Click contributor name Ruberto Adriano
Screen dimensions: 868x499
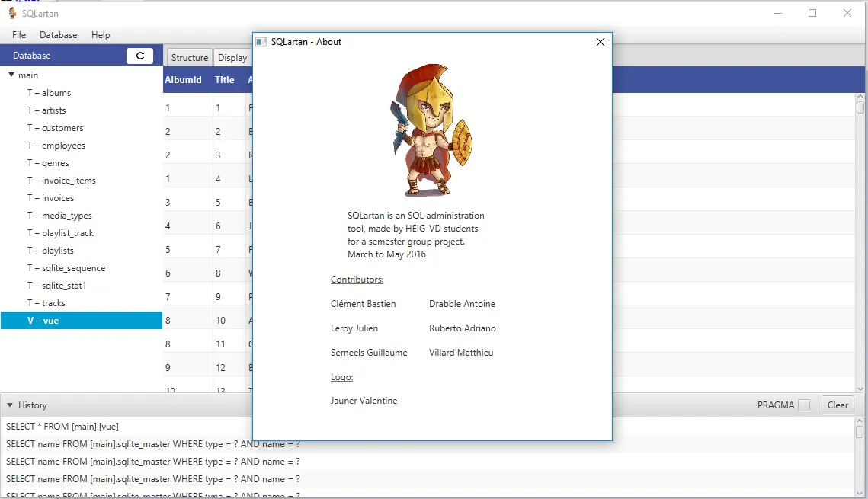[x=463, y=328]
